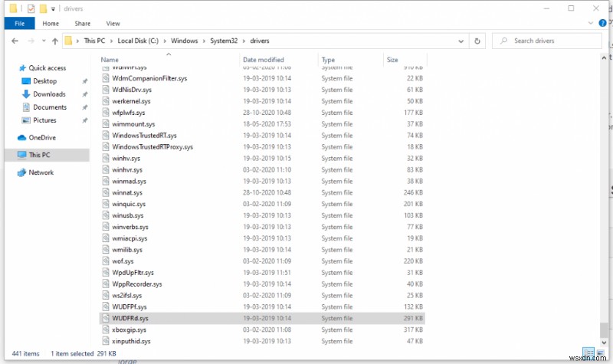The width and height of the screenshot is (613, 364).
Task: Select WpdUpFltr.sys file name
Action: [133, 273]
